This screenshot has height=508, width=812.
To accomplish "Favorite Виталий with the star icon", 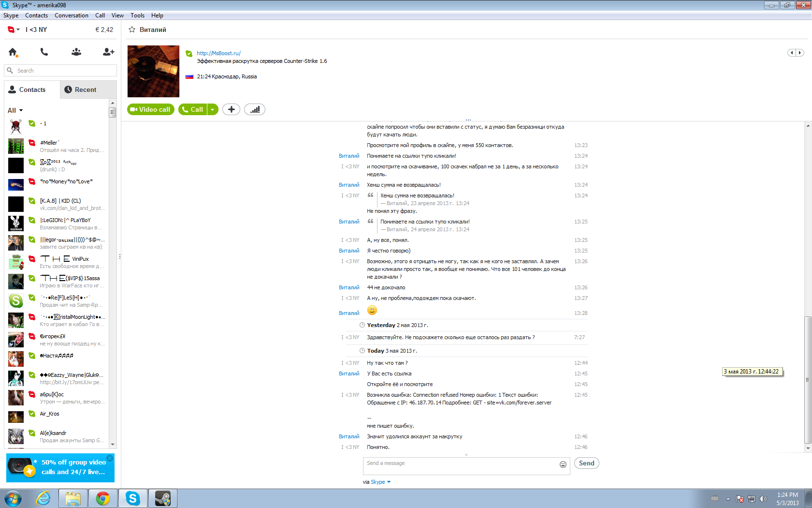I will click(131, 30).
